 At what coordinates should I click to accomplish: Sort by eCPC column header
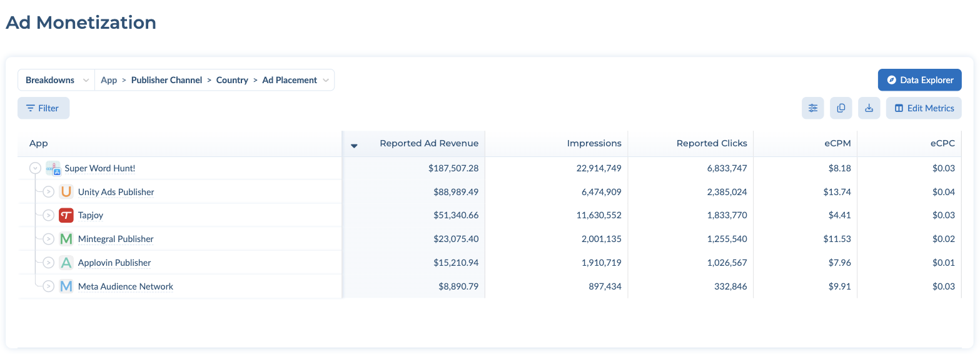[x=942, y=143]
